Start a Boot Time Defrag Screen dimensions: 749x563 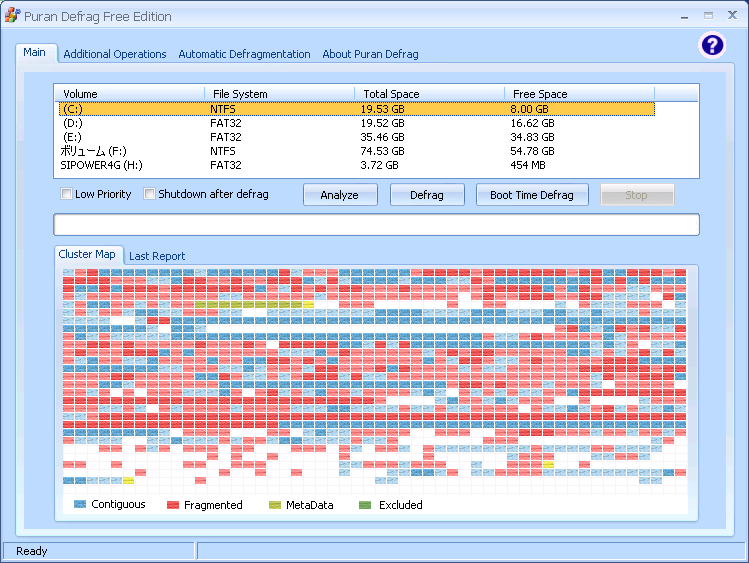(532, 195)
